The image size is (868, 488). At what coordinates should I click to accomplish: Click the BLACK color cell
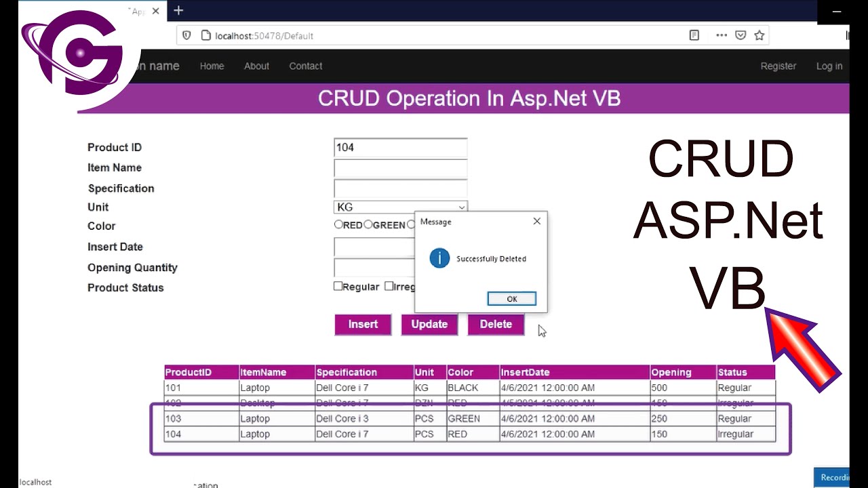point(473,388)
